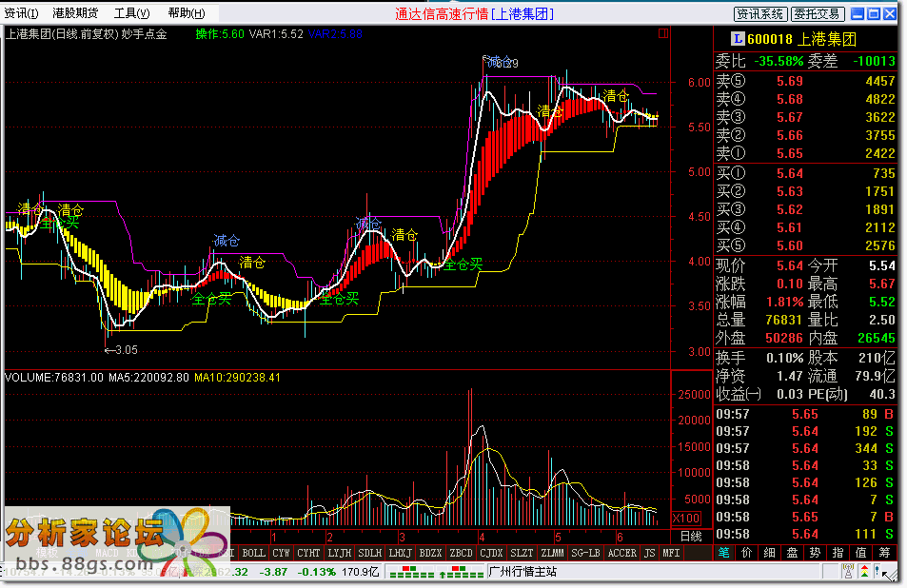Viewport: 907px width, 588px height.
Task: Click the 委比 -35.58% value
Action: pyautogui.click(x=779, y=61)
